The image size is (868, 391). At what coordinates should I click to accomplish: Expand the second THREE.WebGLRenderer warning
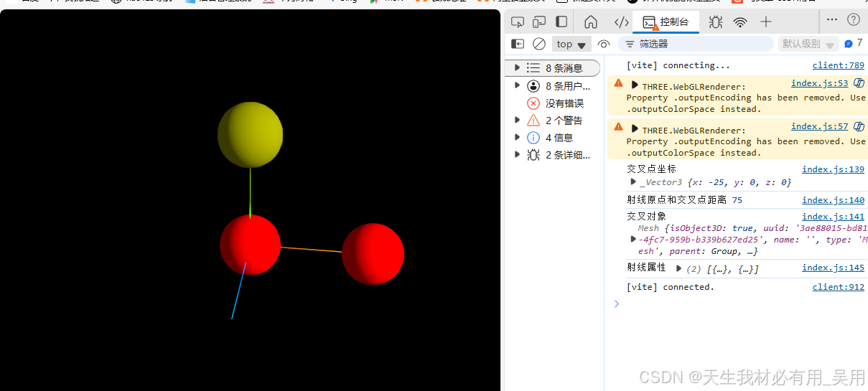point(635,128)
